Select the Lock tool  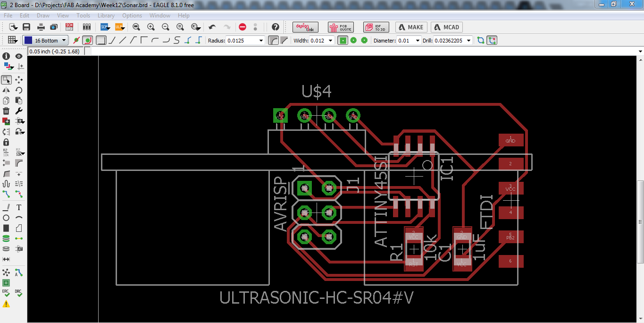[7, 142]
